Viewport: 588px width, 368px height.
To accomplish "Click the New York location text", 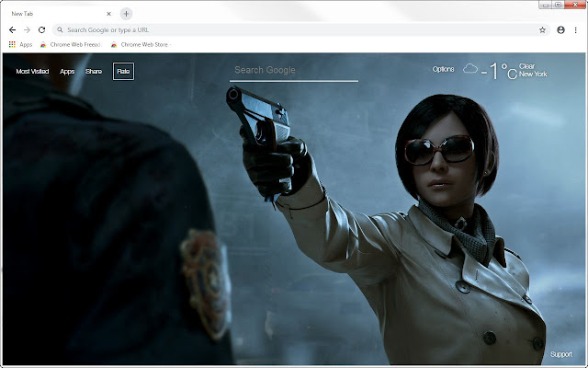I will click(x=533, y=74).
